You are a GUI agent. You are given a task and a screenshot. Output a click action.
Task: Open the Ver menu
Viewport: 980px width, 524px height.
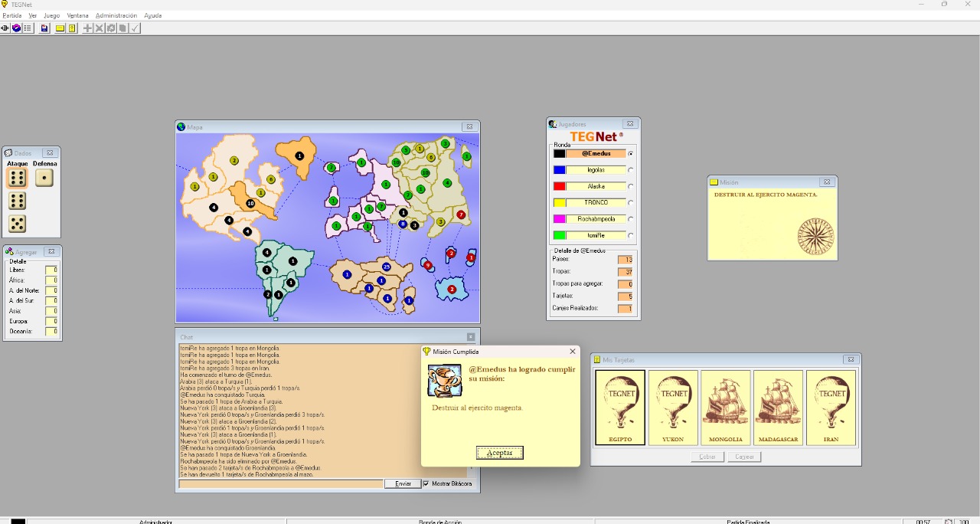pyautogui.click(x=33, y=15)
